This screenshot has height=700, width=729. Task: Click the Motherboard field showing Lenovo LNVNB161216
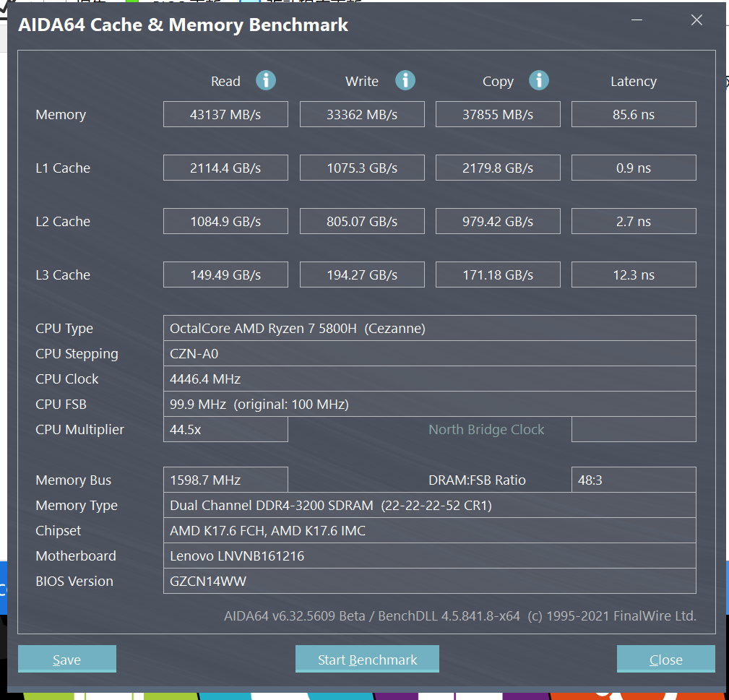430,556
